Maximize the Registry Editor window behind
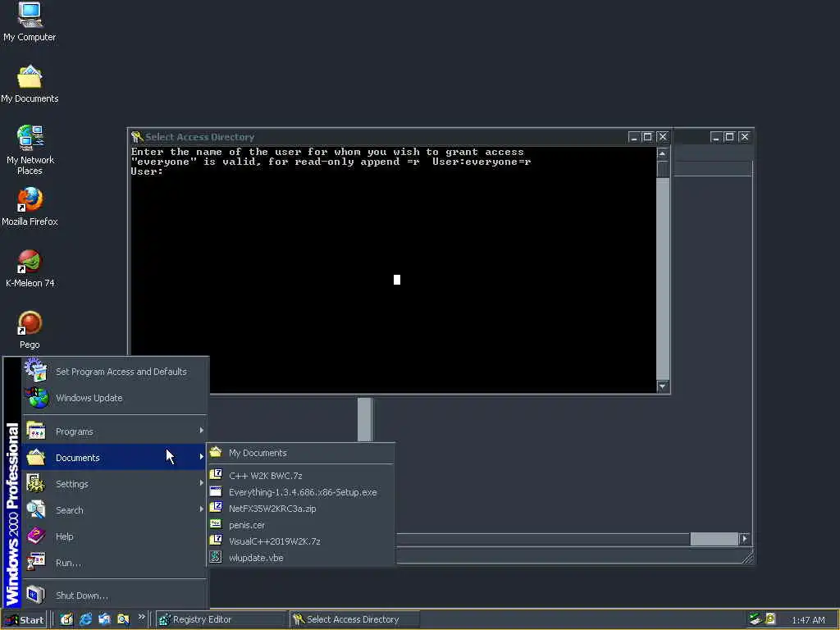This screenshot has height=630, width=840. (729, 137)
